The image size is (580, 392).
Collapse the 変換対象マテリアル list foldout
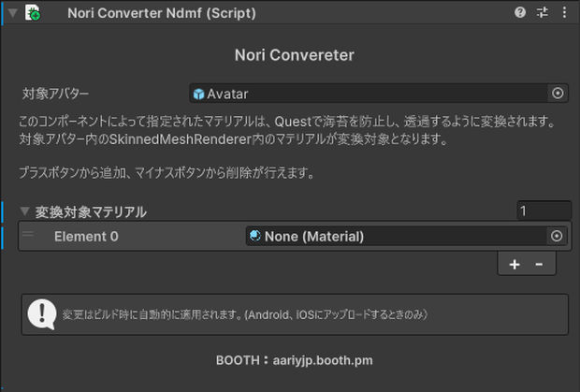[x=24, y=211]
